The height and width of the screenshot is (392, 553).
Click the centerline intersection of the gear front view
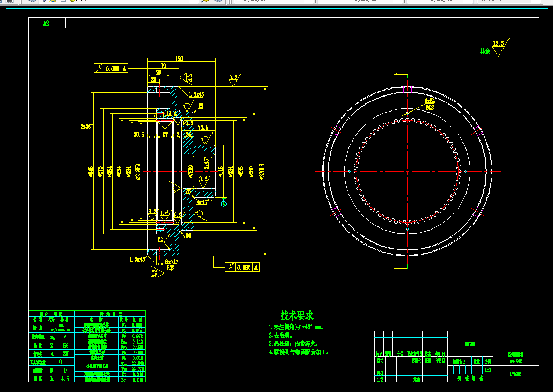click(408, 172)
